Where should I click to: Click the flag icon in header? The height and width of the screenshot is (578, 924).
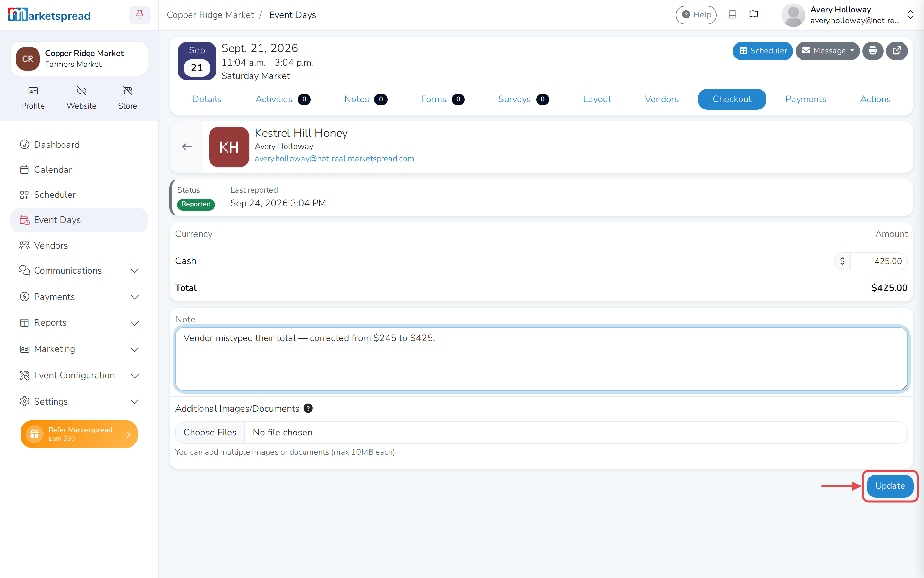754,15
